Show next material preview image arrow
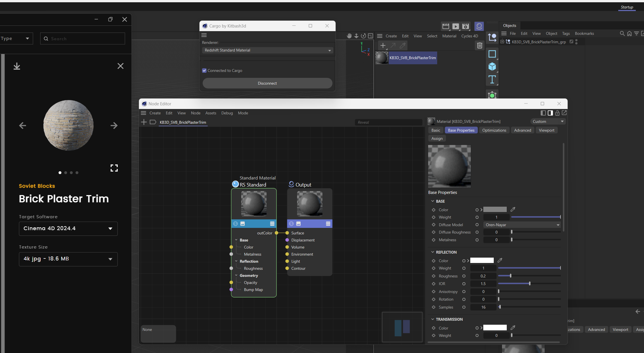This screenshot has height=353, width=644. point(114,125)
